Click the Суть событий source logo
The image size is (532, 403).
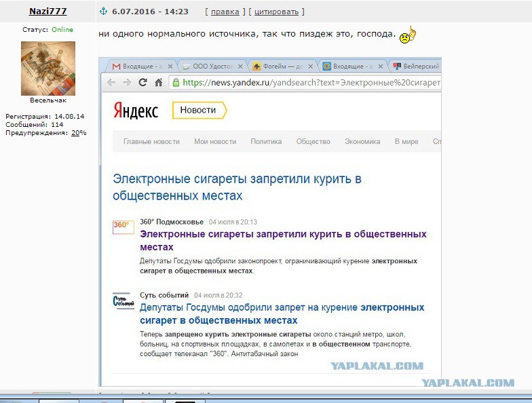(x=123, y=300)
